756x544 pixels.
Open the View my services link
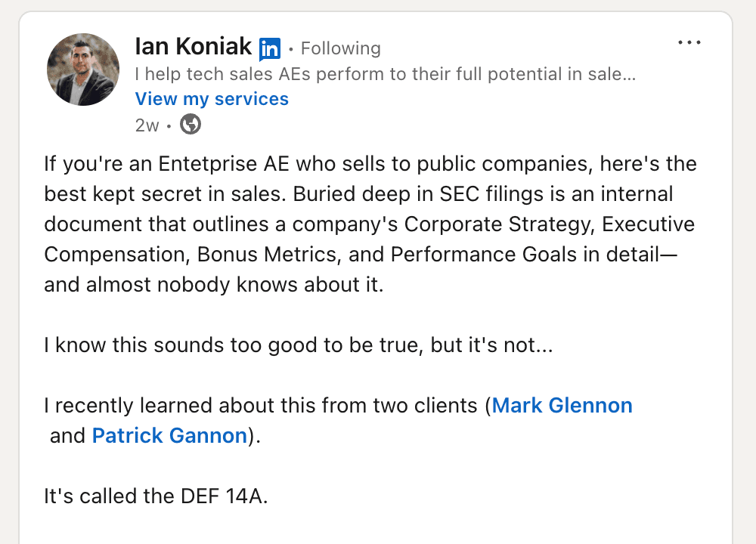click(x=212, y=99)
